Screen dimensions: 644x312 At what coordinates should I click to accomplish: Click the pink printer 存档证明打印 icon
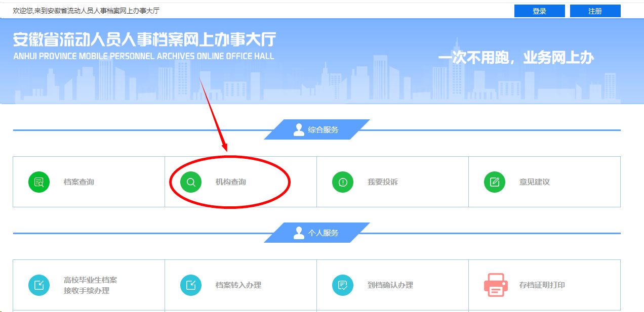tap(496, 285)
